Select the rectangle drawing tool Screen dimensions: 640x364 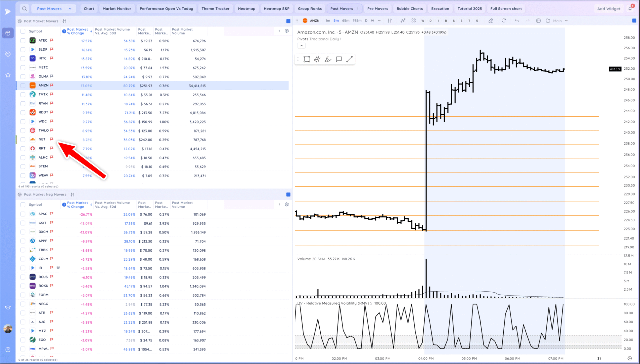[306, 59]
